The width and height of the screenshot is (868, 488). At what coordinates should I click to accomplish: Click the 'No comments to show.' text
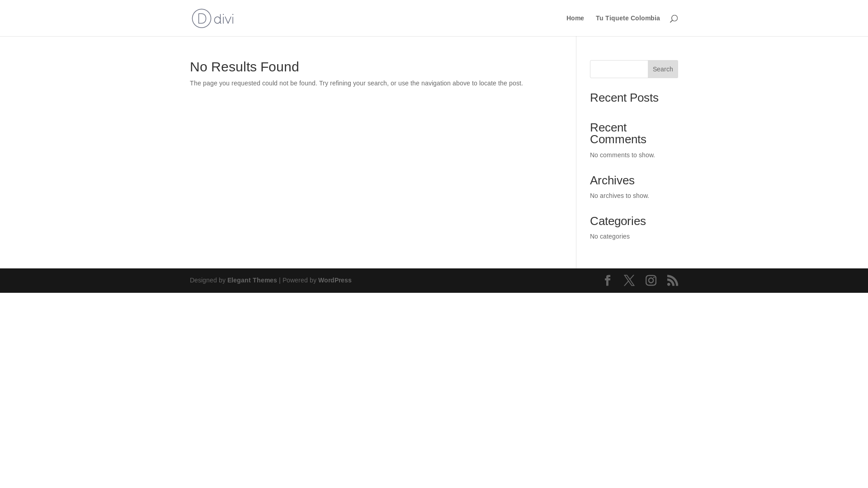622,155
